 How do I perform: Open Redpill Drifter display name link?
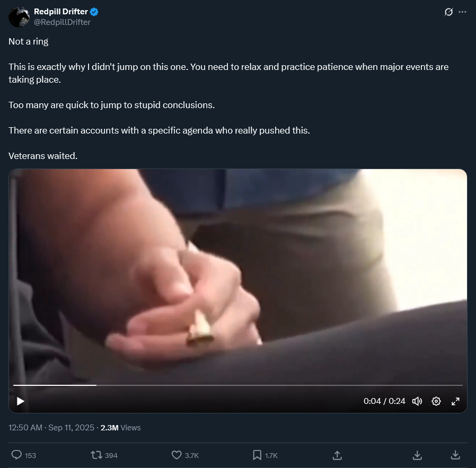(61, 12)
